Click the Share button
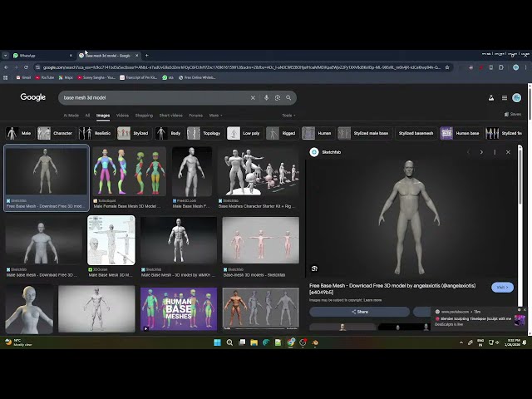 (360, 312)
